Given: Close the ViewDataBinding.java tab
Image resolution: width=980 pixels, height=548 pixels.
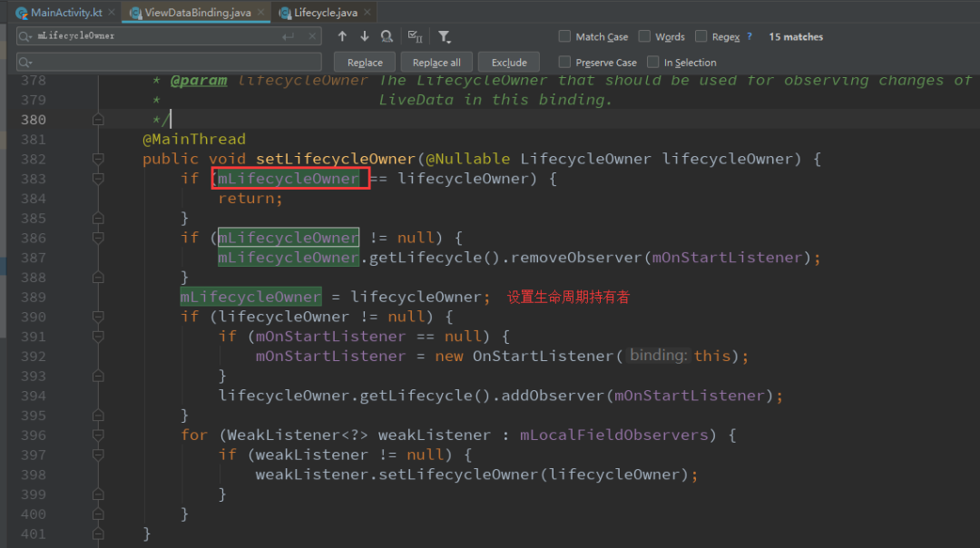Looking at the screenshot, I should [x=260, y=12].
